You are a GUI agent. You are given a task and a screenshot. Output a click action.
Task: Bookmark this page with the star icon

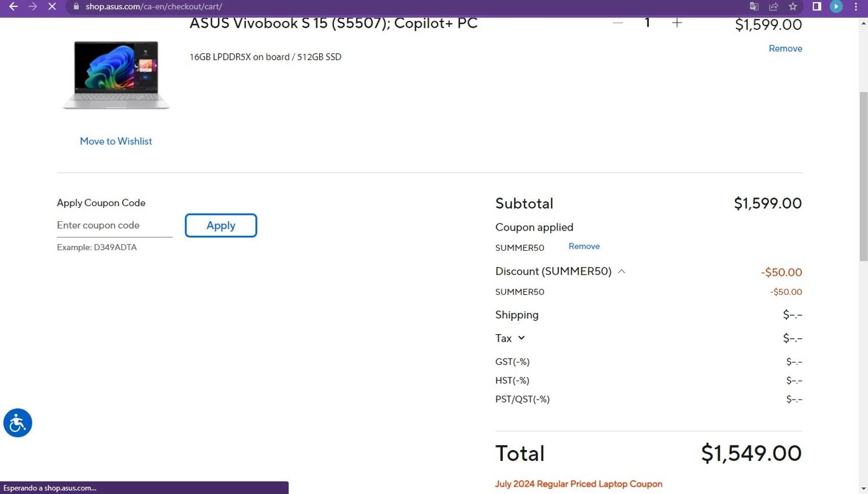point(793,6)
